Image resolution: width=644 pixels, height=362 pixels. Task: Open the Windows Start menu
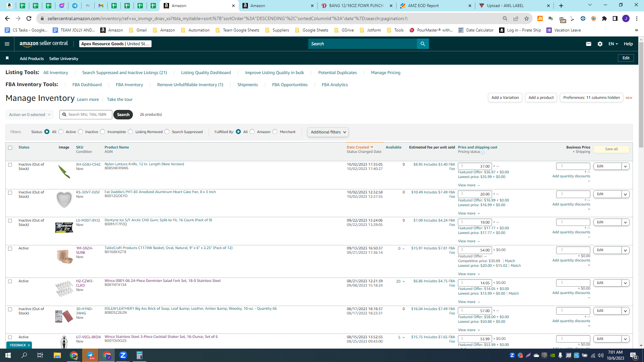tap(8, 355)
